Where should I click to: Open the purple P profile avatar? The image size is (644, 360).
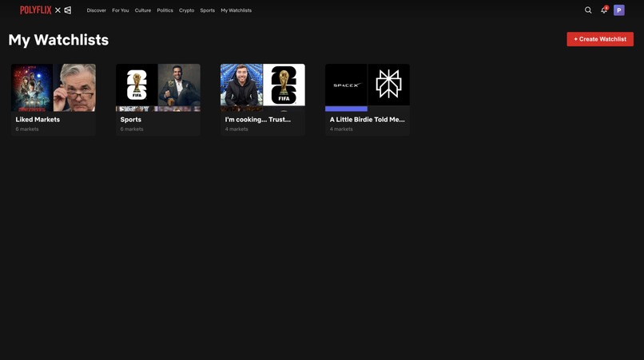coord(619,10)
